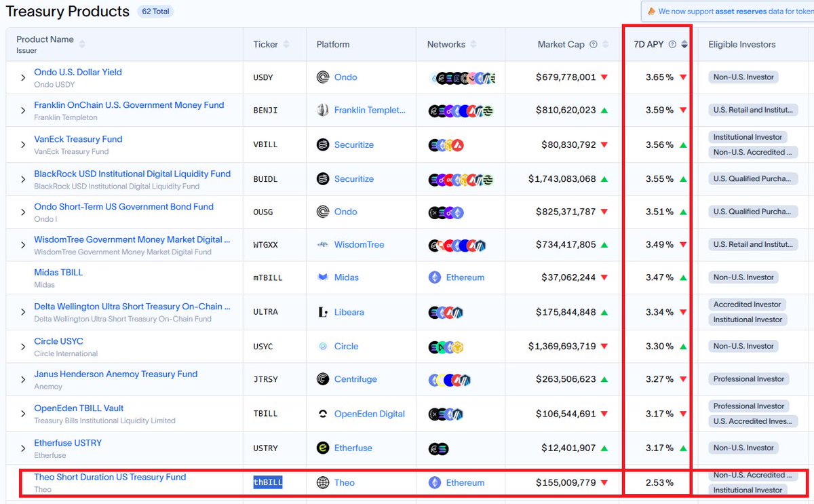The height and width of the screenshot is (504, 814).
Task: Open Ondo U.S. Dollar Yield product link
Action: click(x=78, y=72)
